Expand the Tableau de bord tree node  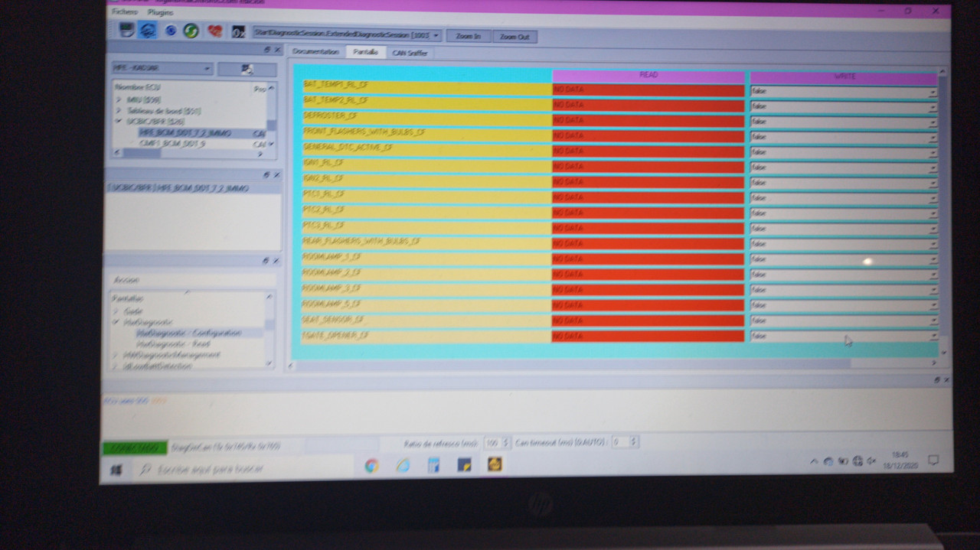[119, 111]
